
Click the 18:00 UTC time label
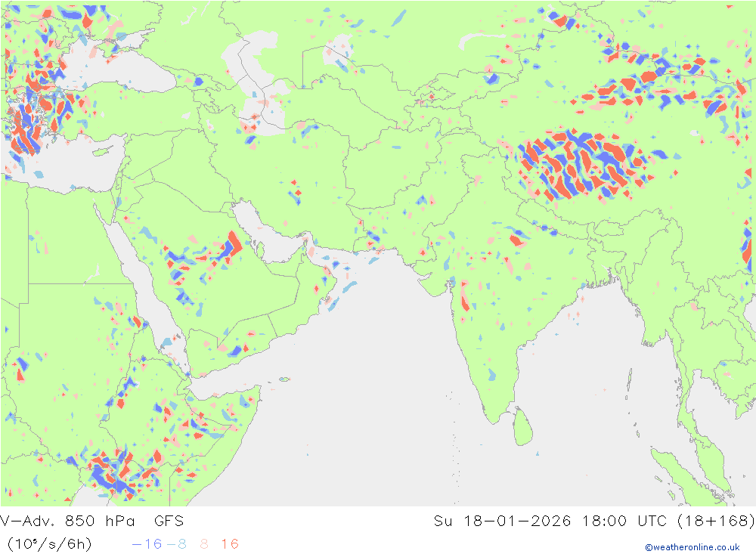pos(624,522)
